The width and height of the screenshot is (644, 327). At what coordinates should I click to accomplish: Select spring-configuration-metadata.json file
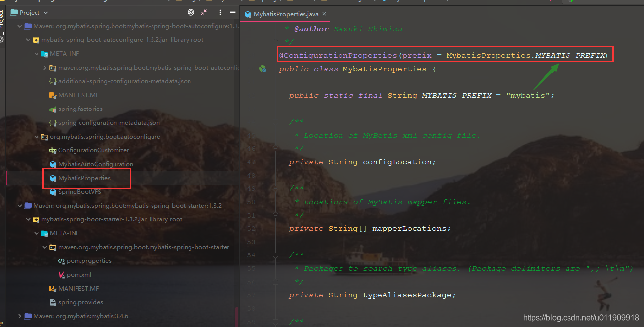pos(109,122)
